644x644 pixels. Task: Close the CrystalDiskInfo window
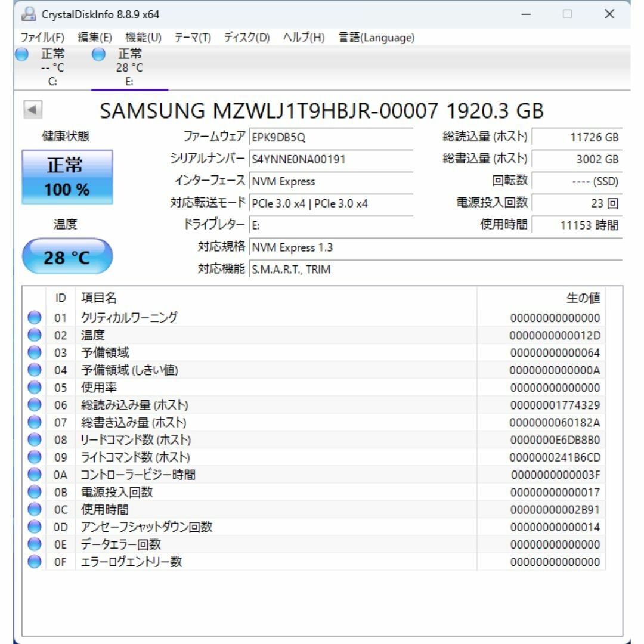tap(609, 14)
